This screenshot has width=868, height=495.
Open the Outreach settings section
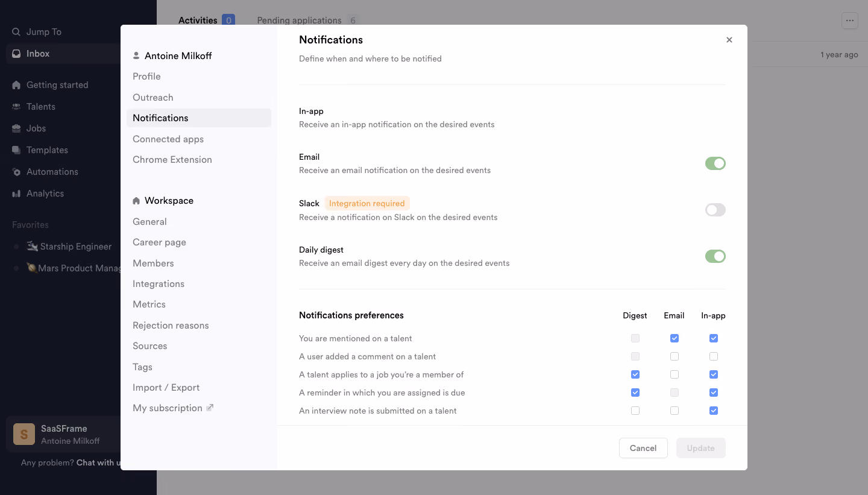pyautogui.click(x=199, y=97)
